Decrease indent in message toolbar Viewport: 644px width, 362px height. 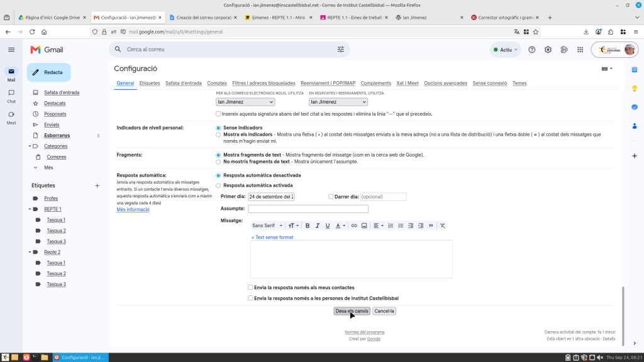(411, 226)
